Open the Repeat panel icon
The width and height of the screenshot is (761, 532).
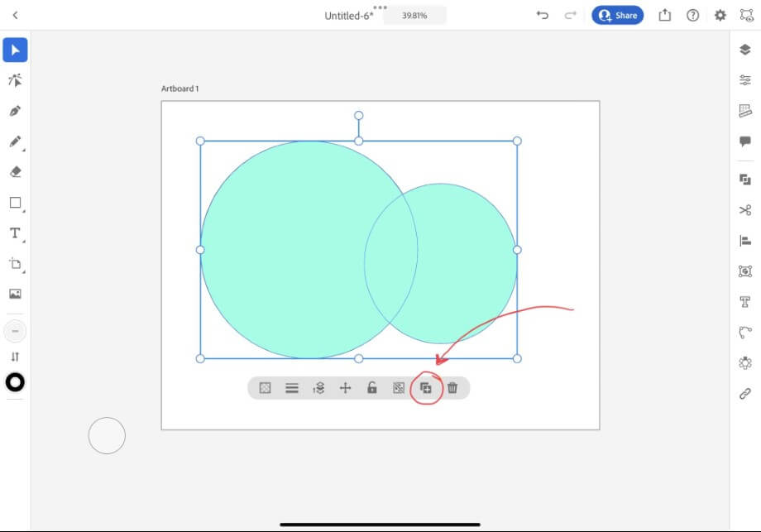click(745, 271)
